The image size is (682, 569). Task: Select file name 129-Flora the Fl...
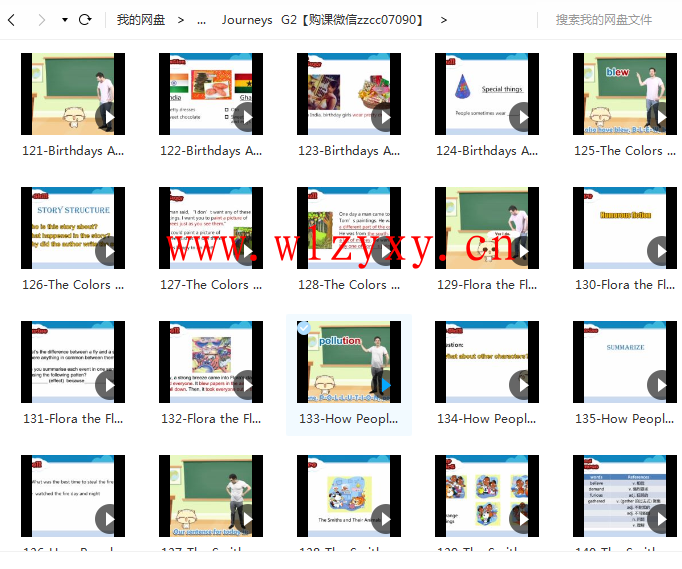(487, 284)
